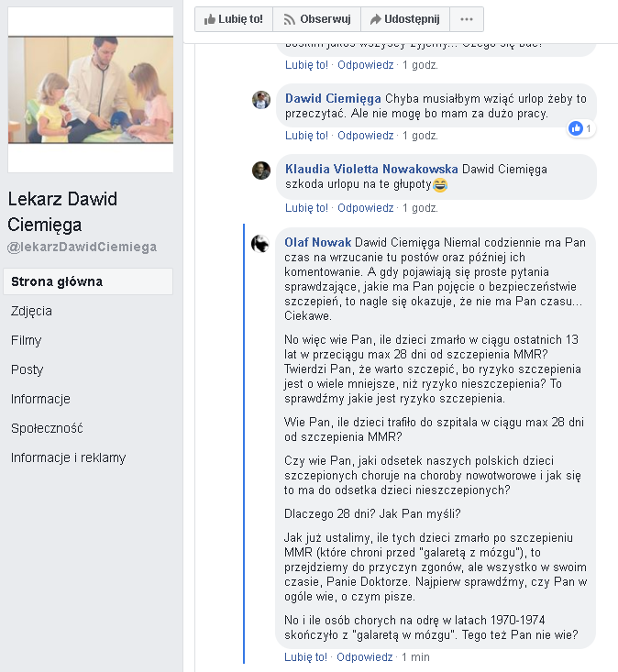Go to Zdjęcia section
The image size is (618, 672).
31,311
